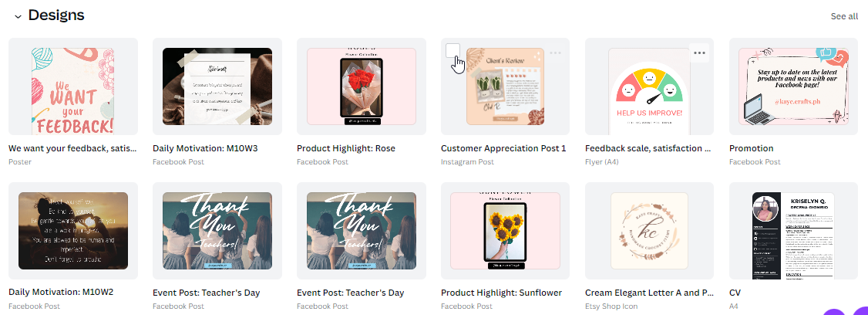Open the CV resume thumbnail
This screenshot has height=315, width=868.
tap(793, 231)
